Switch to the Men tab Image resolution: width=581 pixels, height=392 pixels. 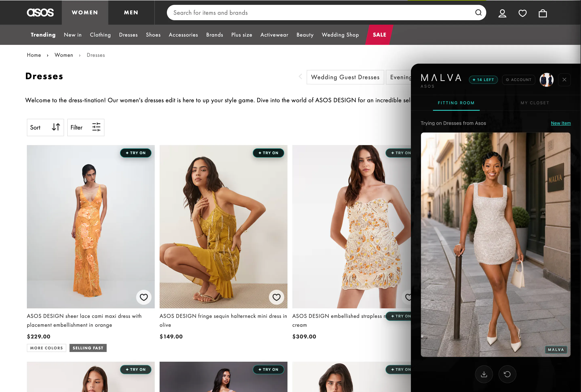point(131,13)
